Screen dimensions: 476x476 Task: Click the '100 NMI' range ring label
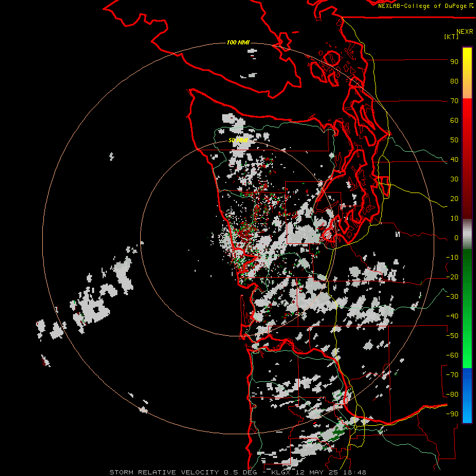tap(238, 42)
